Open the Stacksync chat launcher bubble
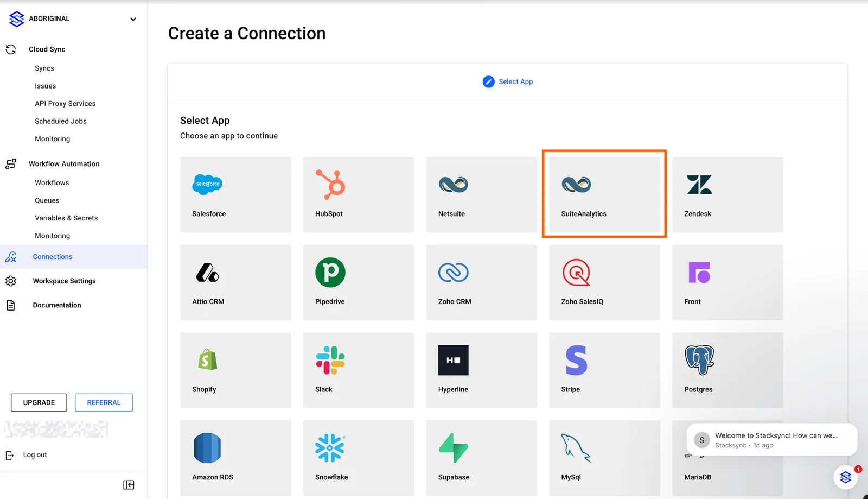868x499 pixels. [846, 477]
